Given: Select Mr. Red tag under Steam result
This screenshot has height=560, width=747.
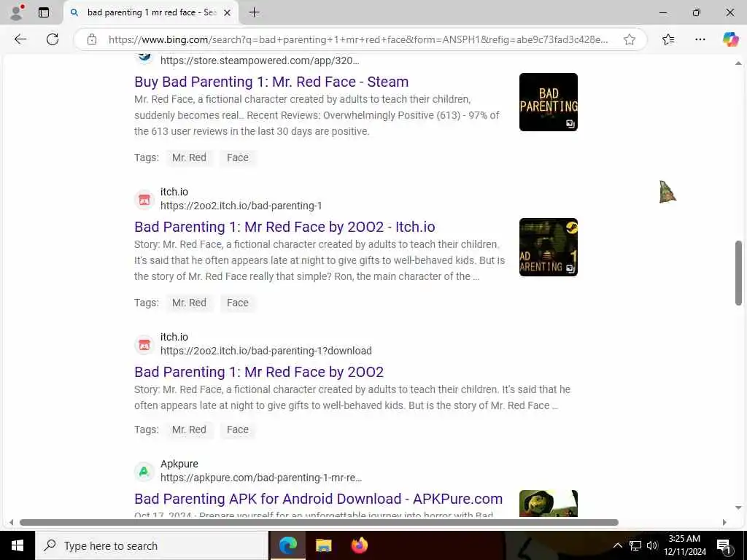Looking at the screenshot, I should 189,157.
